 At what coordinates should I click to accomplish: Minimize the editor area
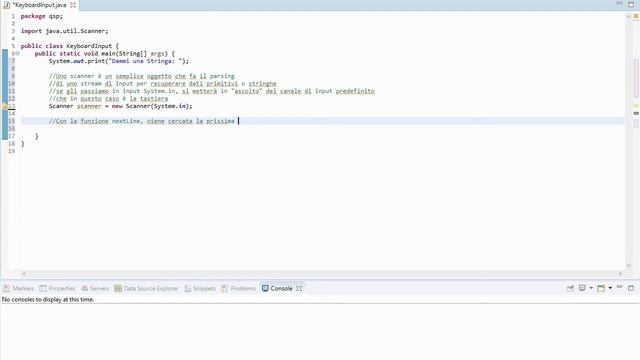[620, 4]
